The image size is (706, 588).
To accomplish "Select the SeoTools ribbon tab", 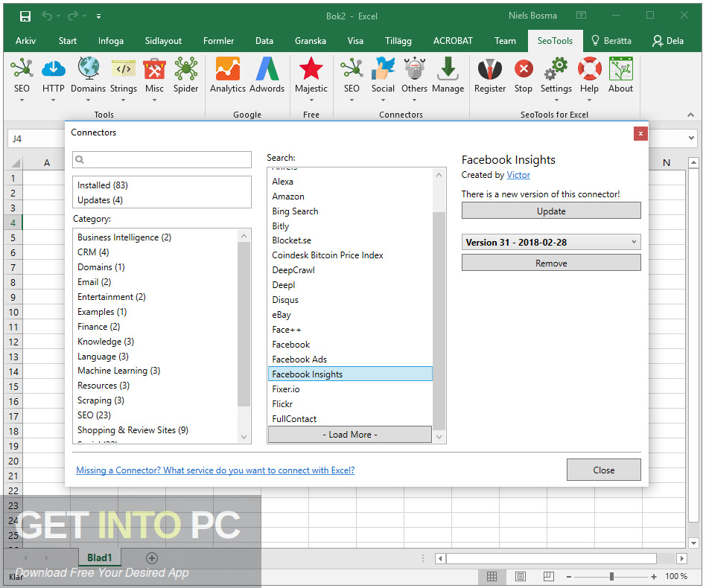I will [x=555, y=41].
